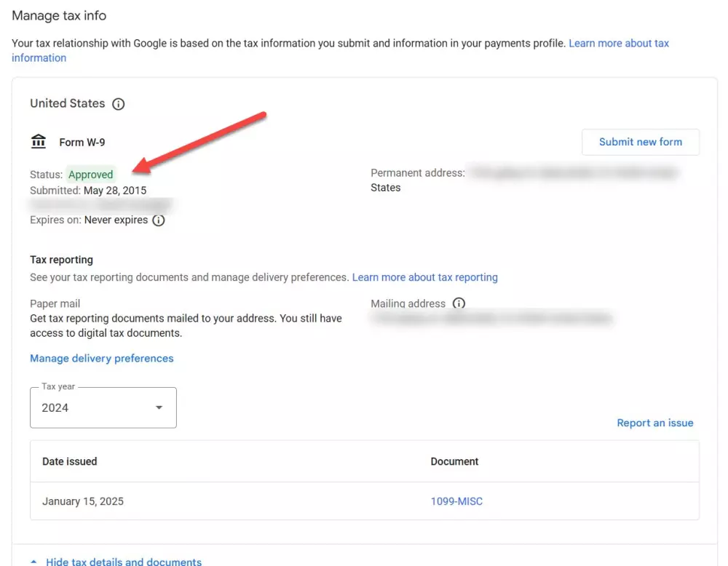
Task: Open Manage delivery preferences
Action: pos(102,358)
